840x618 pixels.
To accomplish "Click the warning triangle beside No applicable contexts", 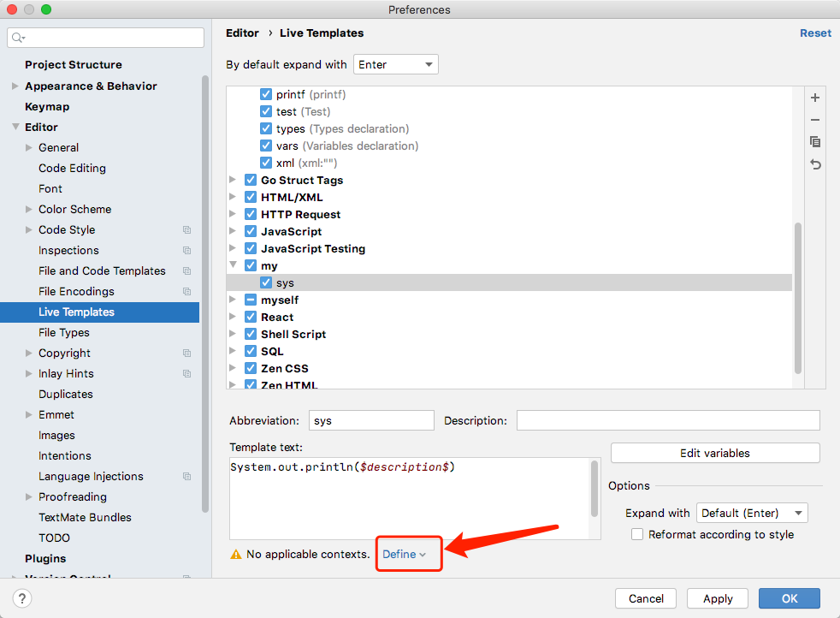I will tap(236, 554).
